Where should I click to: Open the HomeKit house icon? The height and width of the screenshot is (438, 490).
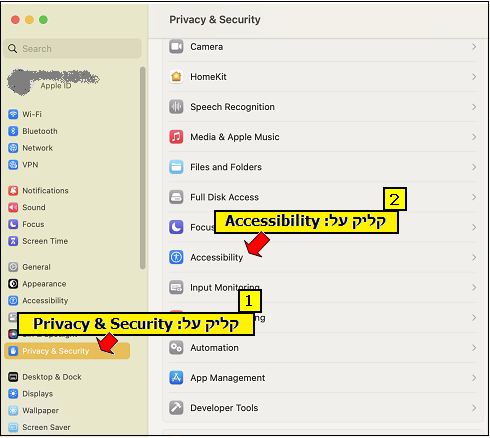(176, 76)
